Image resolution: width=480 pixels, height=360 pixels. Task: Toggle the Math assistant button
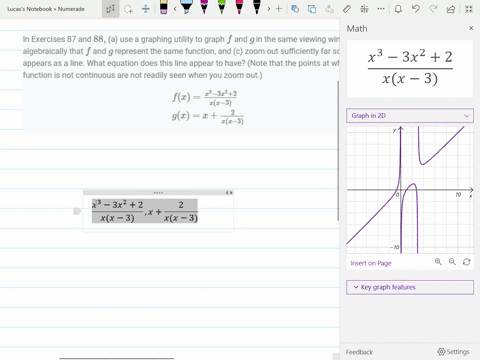(364, 9)
